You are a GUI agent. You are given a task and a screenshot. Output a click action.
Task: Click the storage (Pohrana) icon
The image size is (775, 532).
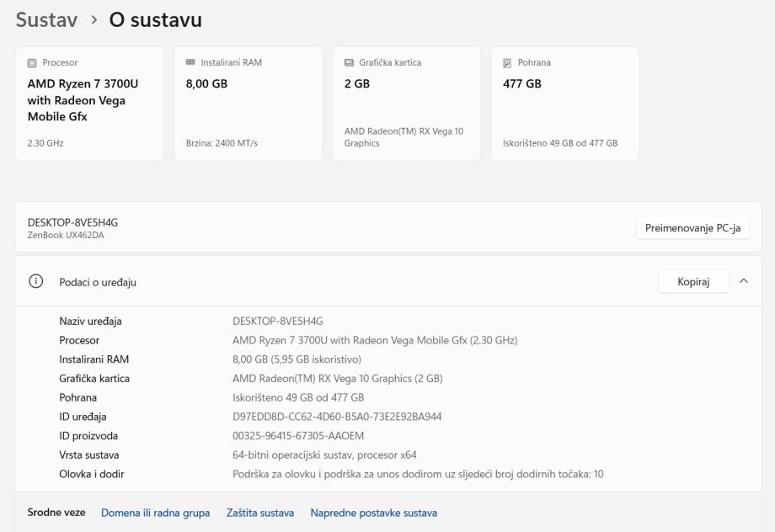(x=507, y=63)
